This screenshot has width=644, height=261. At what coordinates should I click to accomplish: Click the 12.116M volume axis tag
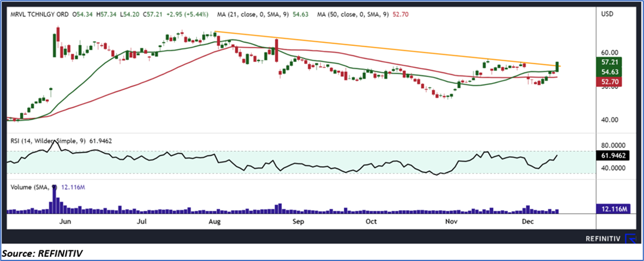[613, 209]
